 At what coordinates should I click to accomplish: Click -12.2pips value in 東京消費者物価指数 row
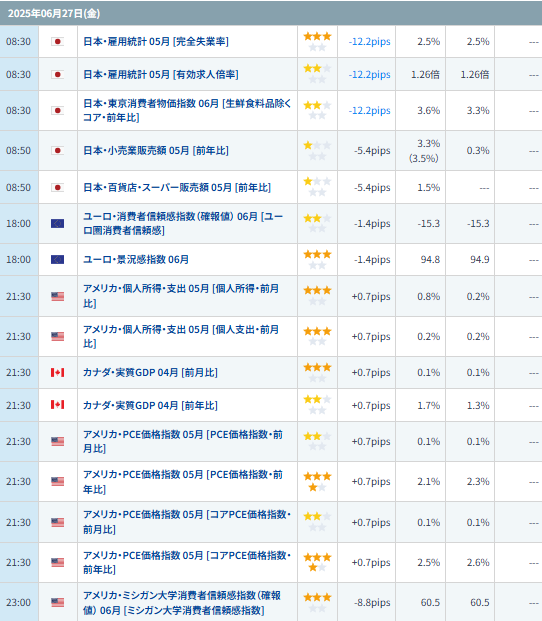coord(369,110)
